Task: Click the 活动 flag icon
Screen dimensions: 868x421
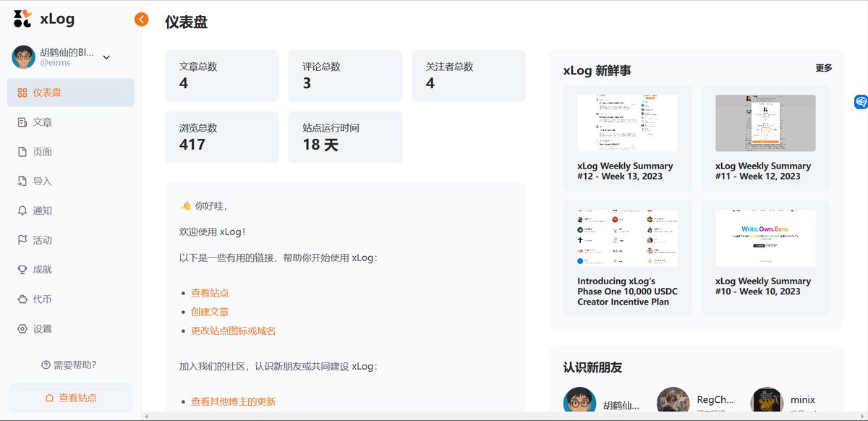Action: point(22,240)
